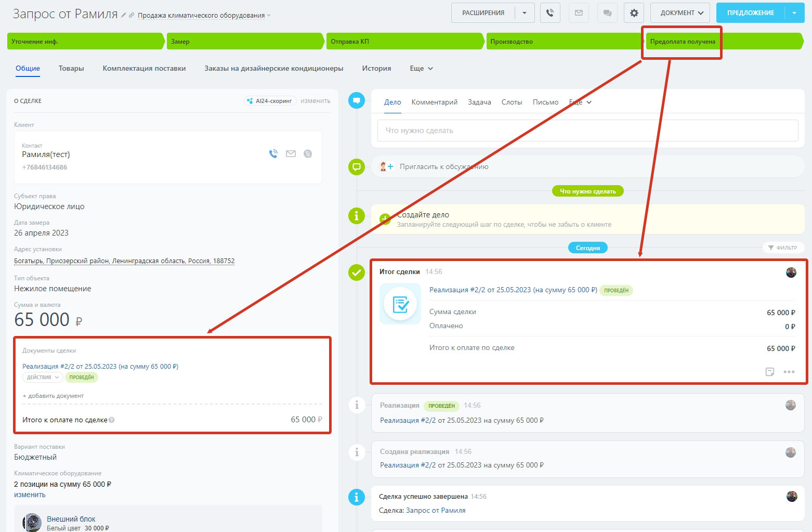Open the chat bubbles icon in top toolbar

[x=607, y=13]
